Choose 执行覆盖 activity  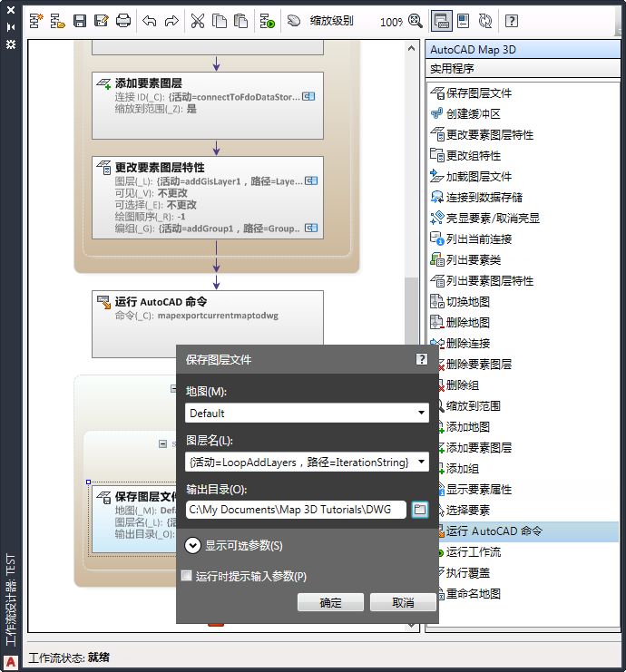pos(528,572)
